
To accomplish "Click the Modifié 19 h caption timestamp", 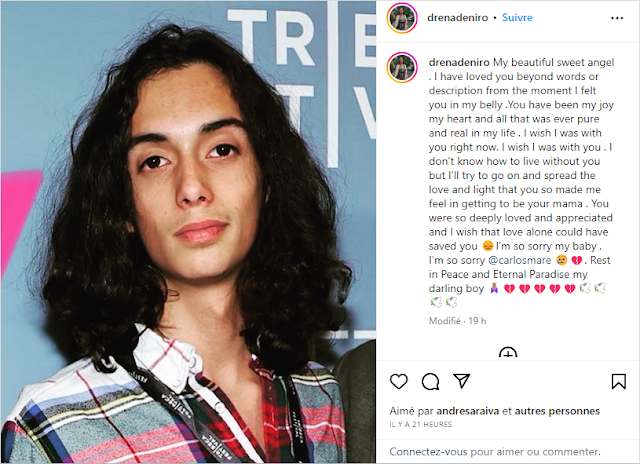I will (x=458, y=321).
